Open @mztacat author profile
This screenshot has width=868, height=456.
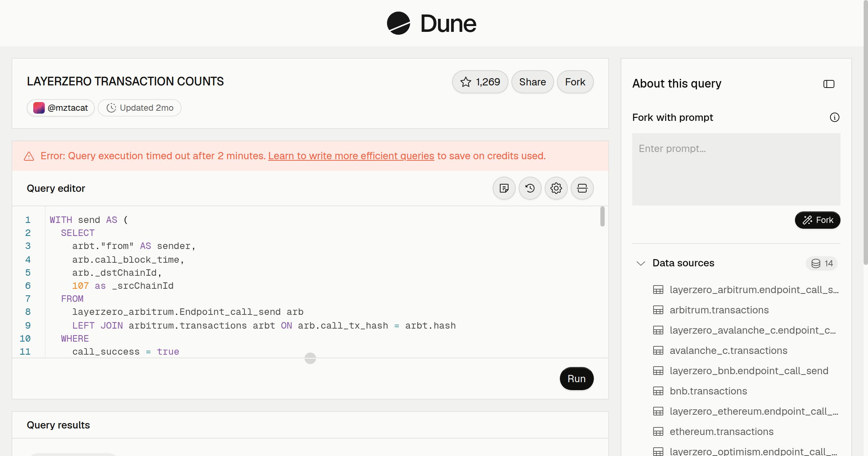[x=61, y=108]
